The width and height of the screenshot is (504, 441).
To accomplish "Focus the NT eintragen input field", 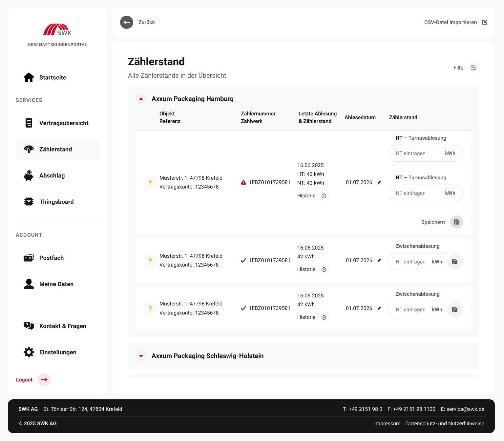I will point(426,193).
